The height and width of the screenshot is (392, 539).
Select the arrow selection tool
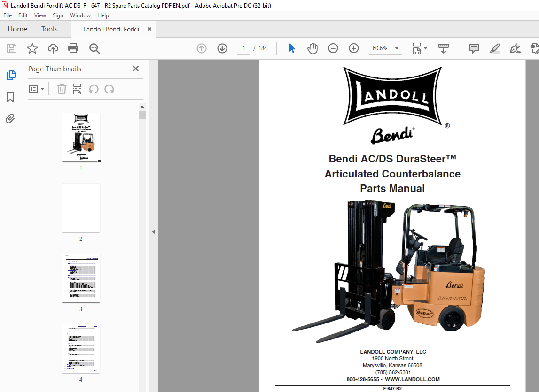pos(292,48)
